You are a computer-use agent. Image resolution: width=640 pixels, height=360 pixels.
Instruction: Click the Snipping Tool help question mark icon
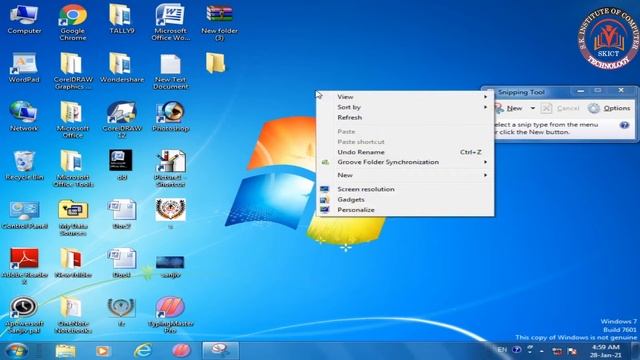[x=624, y=125]
